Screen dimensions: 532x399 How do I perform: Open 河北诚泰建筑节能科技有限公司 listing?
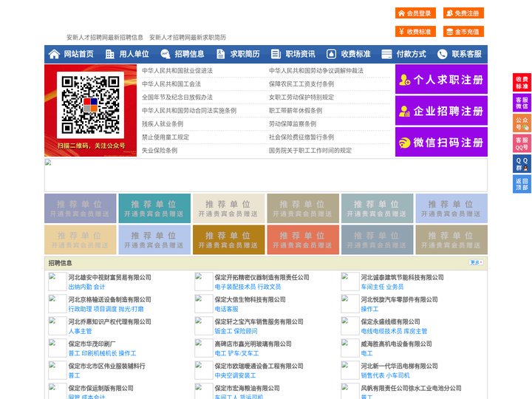[x=403, y=277]
